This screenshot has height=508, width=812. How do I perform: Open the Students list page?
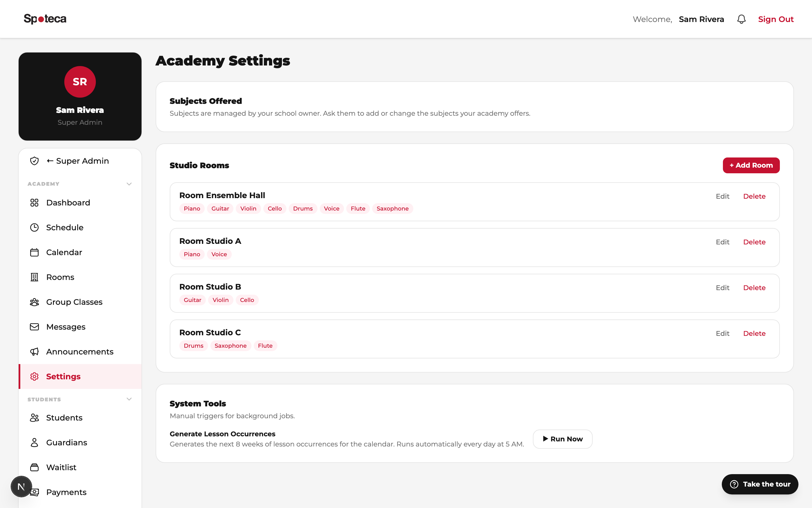tap(80, 418)
